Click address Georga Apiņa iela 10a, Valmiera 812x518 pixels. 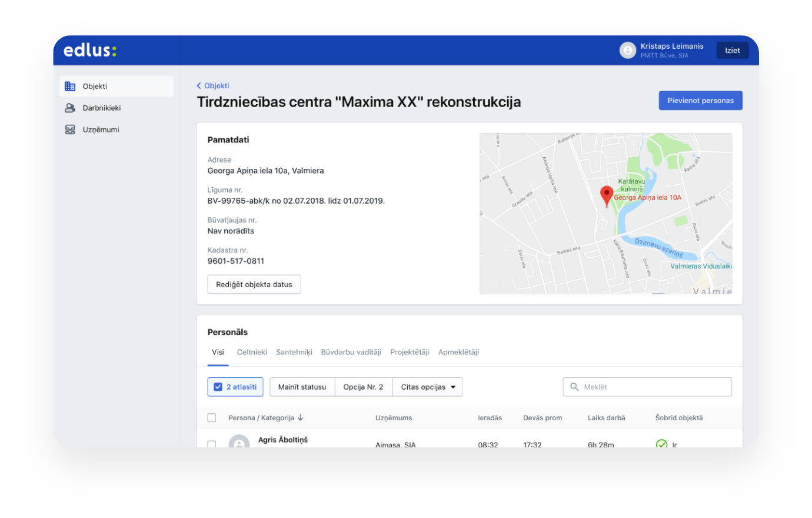click(265, 171)
